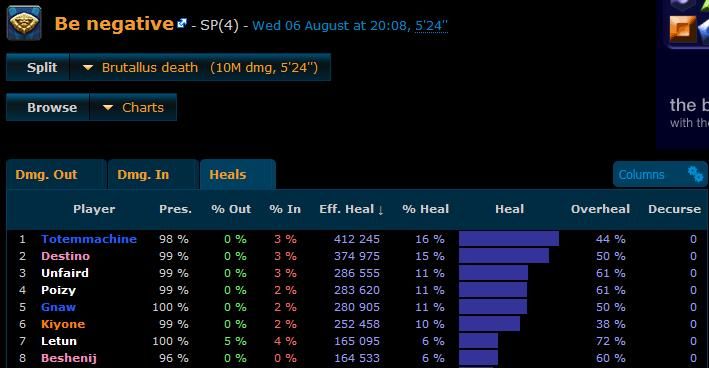709x370 pixels.
Task: Sort by the Player column header
Action: [x=94, y=209]
